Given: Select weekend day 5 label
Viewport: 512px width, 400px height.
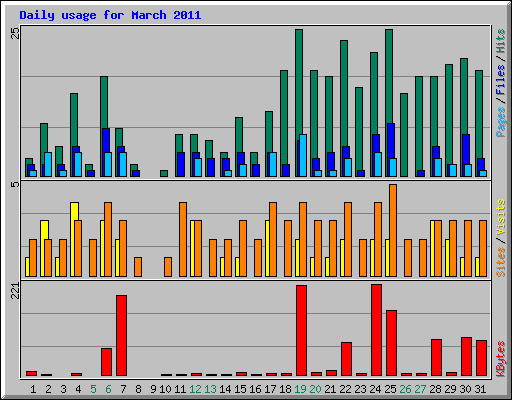Looking at the screenshot, I should (x=93, y=389).
